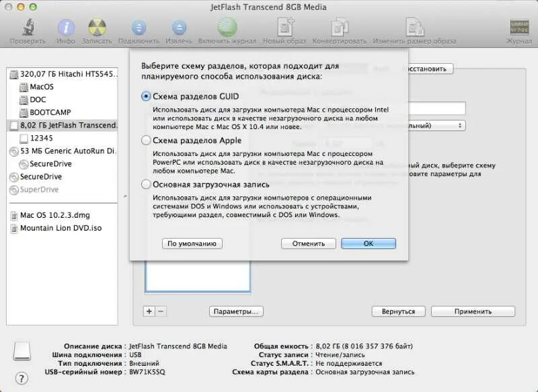538x392 pixels.
Task: Click the Подключить toolbar icon
Action: [x=139, y=28]
